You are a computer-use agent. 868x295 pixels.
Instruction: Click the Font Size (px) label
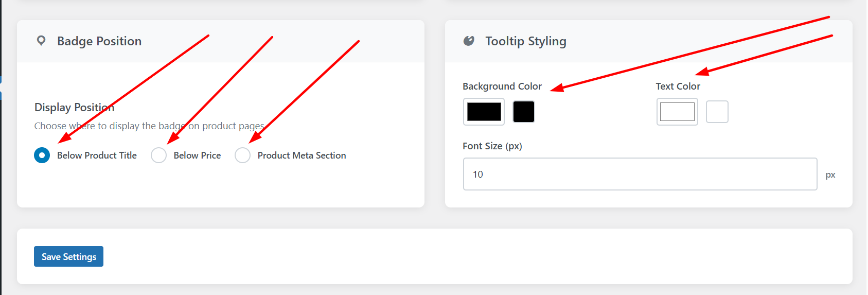(492, 146)
